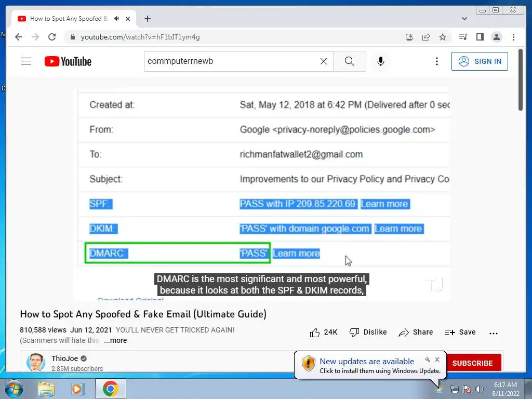Close the 'How to Spot Any Spoofed' tab
This screenshot has height=399, width=532.
(x=128, y=19)
